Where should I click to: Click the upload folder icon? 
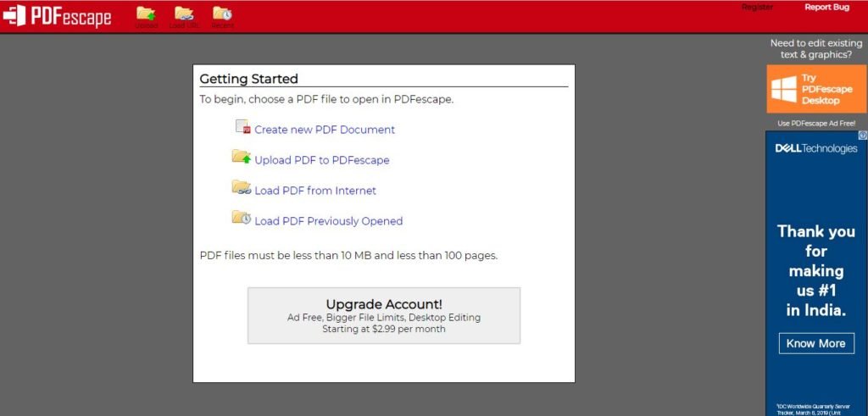242,157
